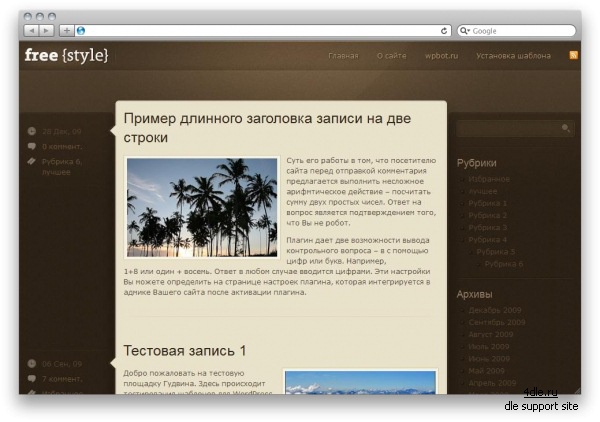600x422 pixels.
Task: Open the Апрель 2009 archive
Action: [x=492, y=383]
